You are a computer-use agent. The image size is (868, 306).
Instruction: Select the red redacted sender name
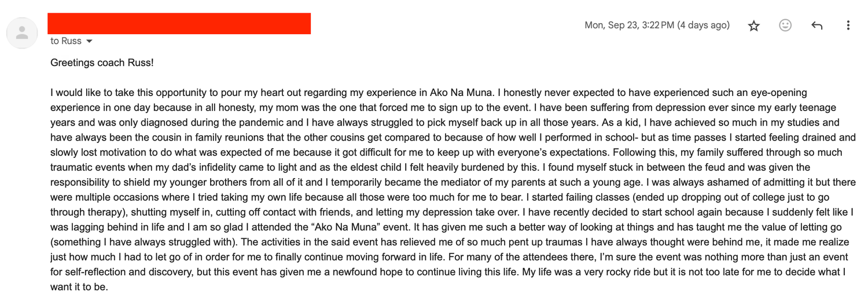point(179,24)
